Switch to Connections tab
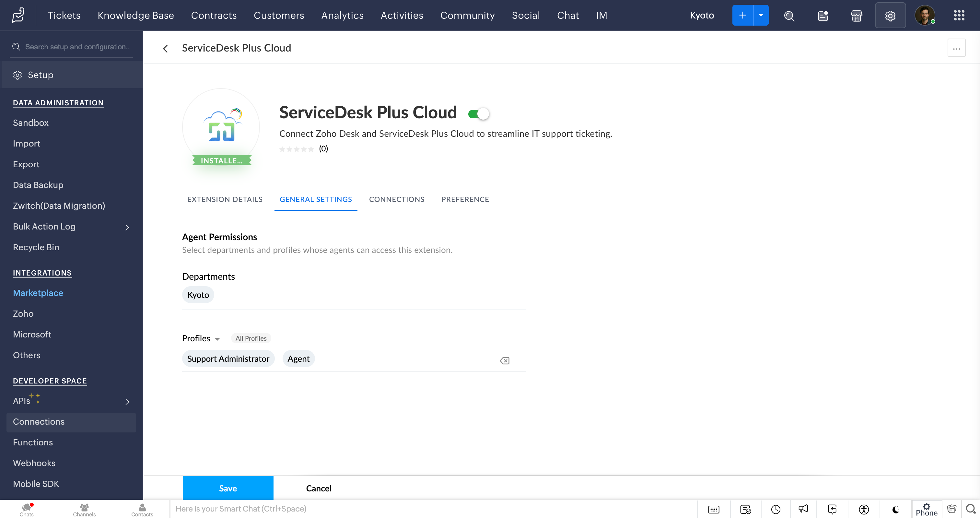Image resolution: width=980 pixels, height=518 pixels. coord(397,199)
